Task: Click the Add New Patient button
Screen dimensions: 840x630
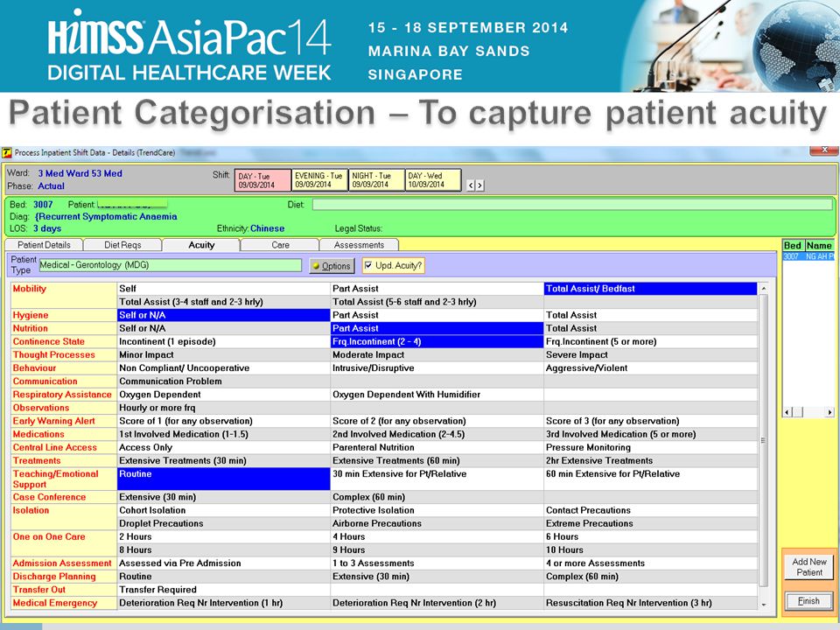Action: 808,567
